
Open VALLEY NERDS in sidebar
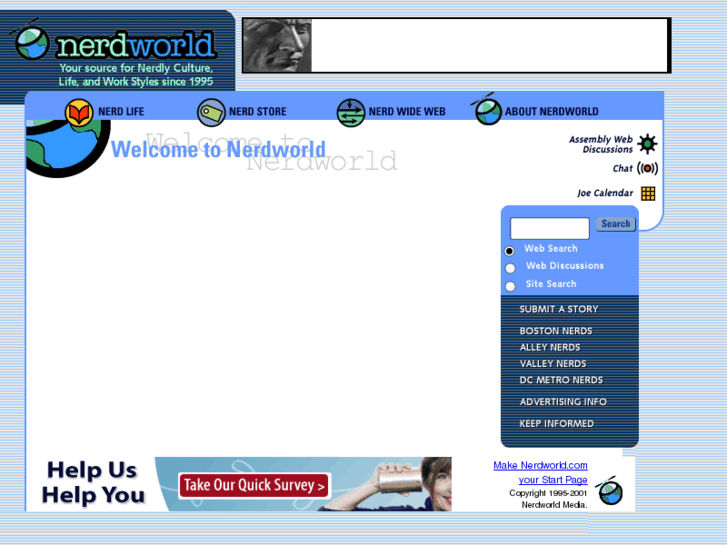coord(553,364)
